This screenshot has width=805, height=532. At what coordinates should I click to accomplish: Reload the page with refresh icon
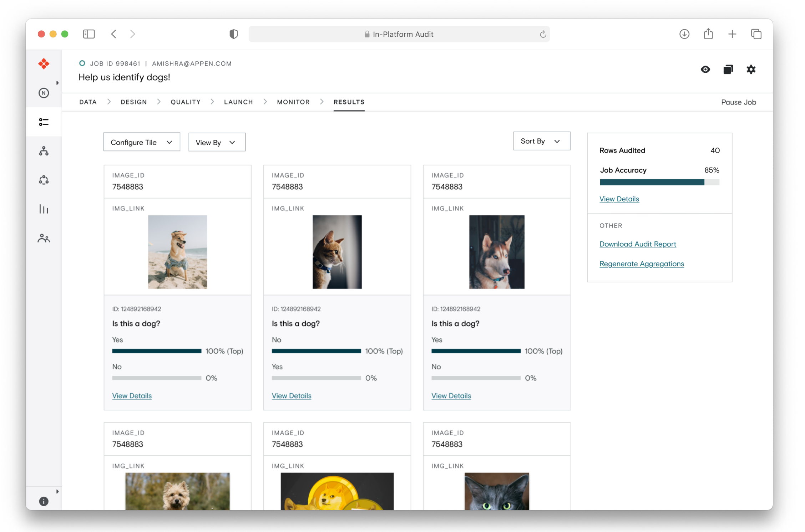[543, 34]
